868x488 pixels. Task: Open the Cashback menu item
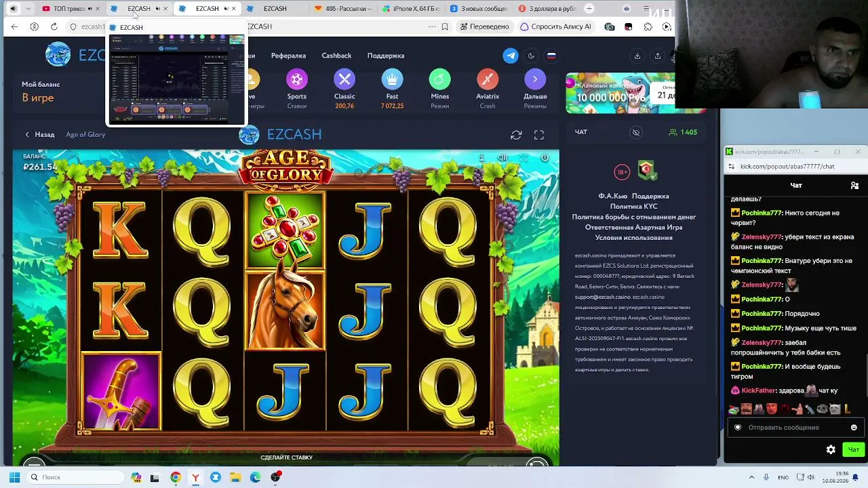[336, 56]
